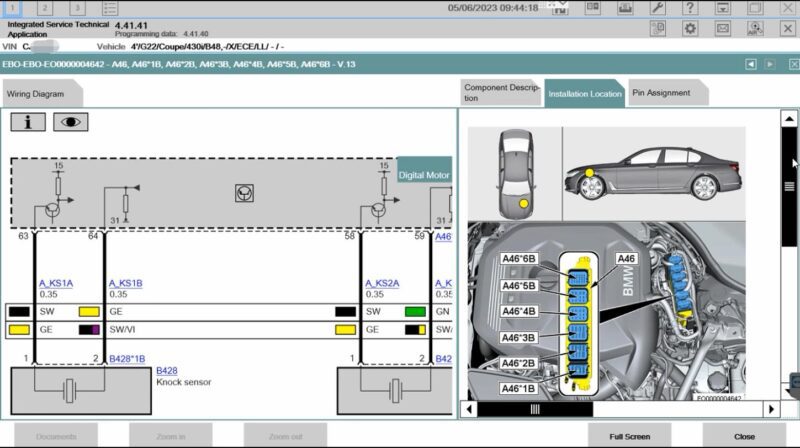Click the B428*1B connector link
The width and height of the screenshot is (800, 448).
(x=127, y=359)
